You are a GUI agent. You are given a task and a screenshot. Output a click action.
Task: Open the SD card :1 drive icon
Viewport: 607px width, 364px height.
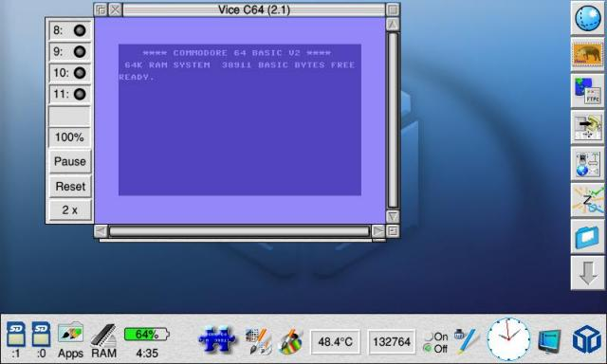(16, 335)
